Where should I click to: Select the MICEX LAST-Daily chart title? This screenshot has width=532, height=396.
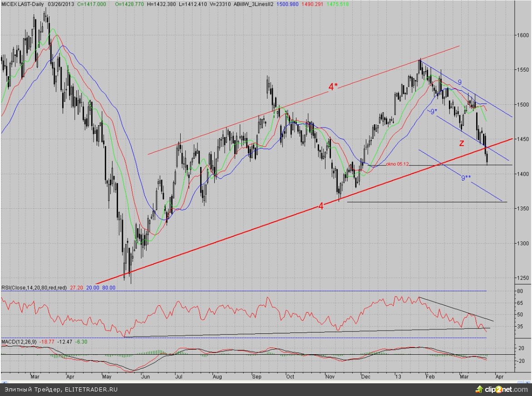(x=22, y=4)
